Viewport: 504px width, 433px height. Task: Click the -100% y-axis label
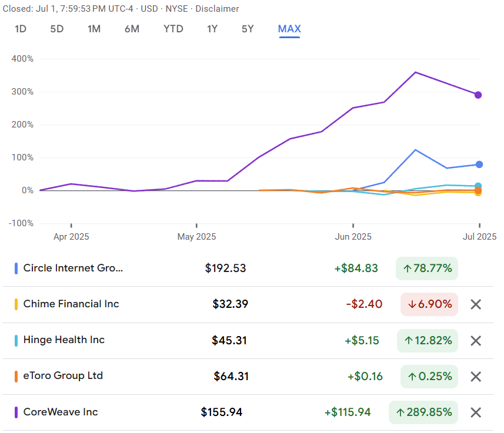click(x=21, y=223)
